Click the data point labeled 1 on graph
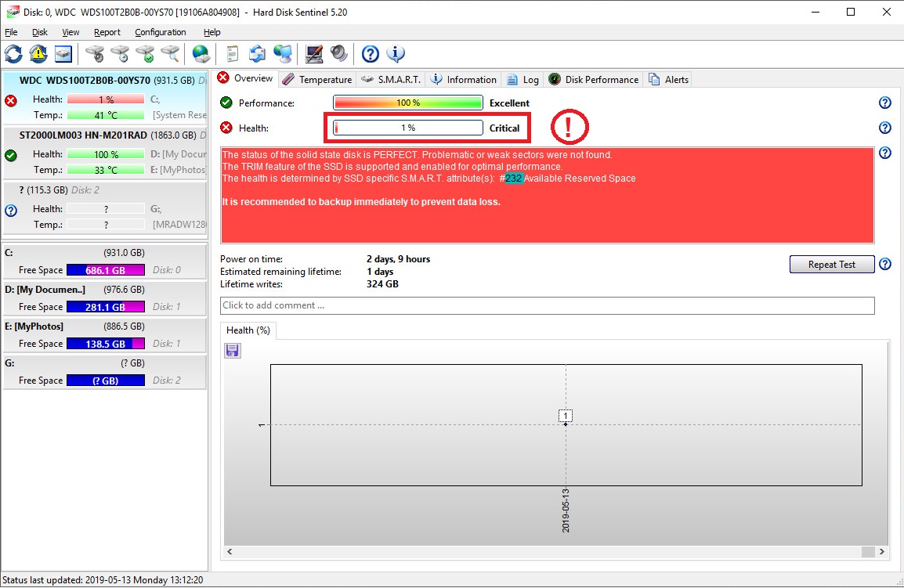Viewport: 904px width, 588px height. tap(566, 416)
